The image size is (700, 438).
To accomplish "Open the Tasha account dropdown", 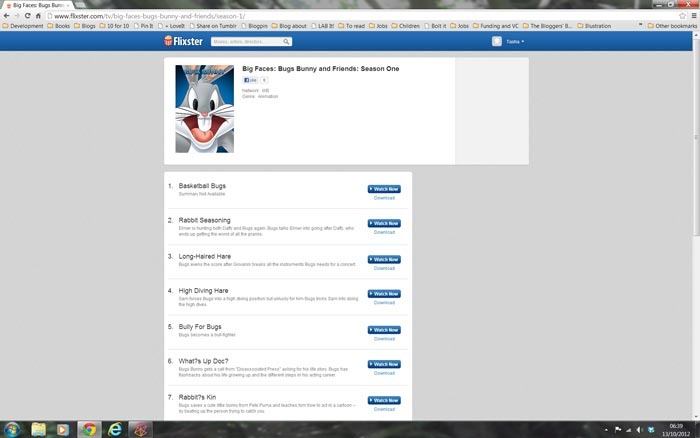I will pyautogui.click(x=515, y=42).
